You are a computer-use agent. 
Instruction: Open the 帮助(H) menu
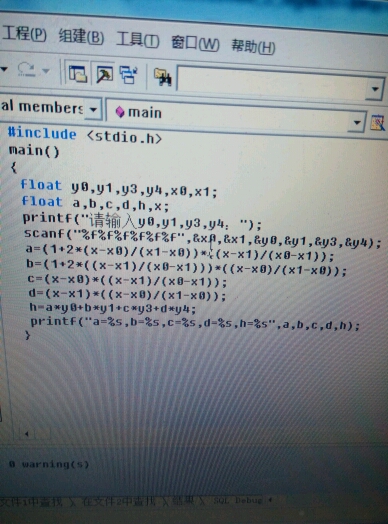click(x=253, y=46)
